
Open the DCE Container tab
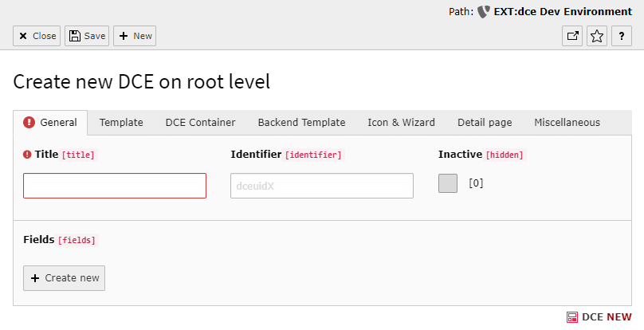(x=200, y=123)
